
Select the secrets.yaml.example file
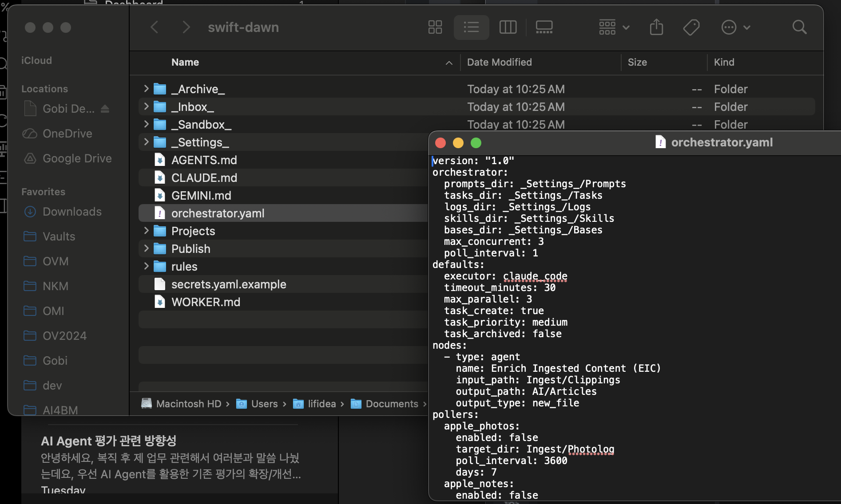coord(228,284)
